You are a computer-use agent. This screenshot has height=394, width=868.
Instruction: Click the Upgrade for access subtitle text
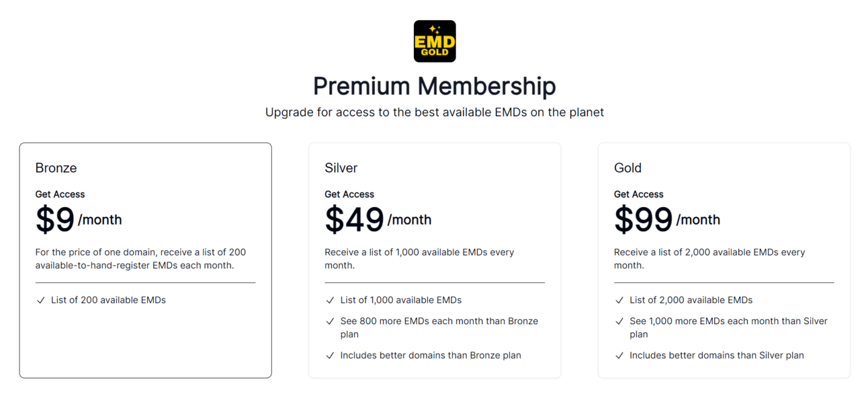(435, 112)
